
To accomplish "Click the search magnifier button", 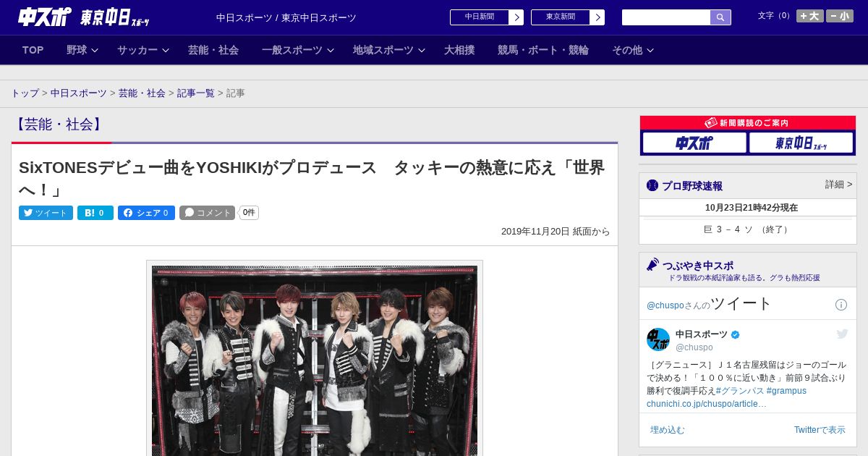I will (x=720, y=17).
